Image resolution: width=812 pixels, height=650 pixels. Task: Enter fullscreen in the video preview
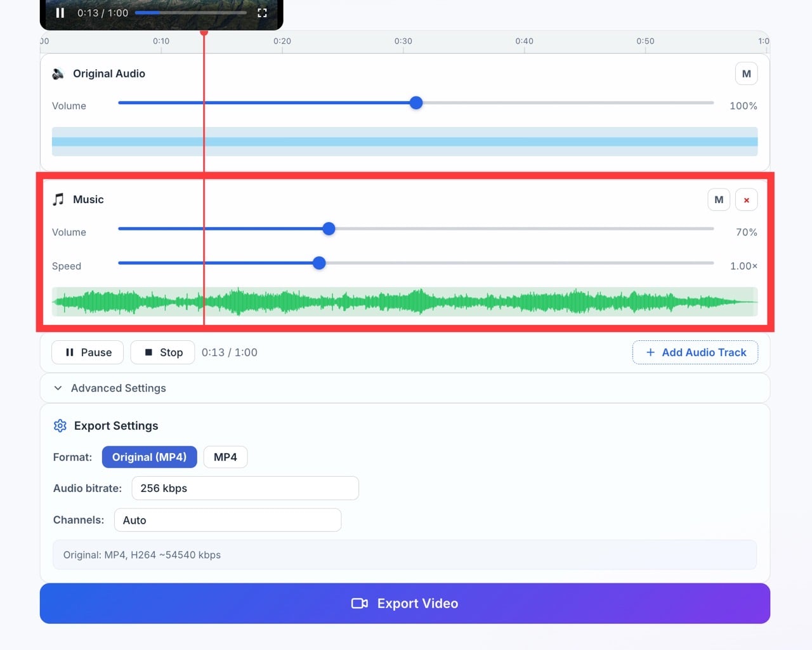(262, 13)
